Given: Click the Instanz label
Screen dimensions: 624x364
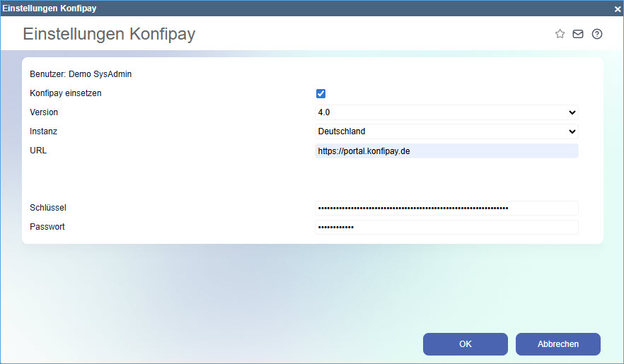Looking at the screenshot, I should [43, 131].
